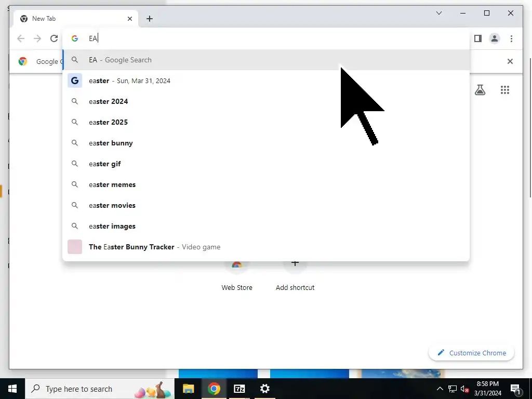Click the Chrome taskbar icon
532x399 pixels.
214,389
